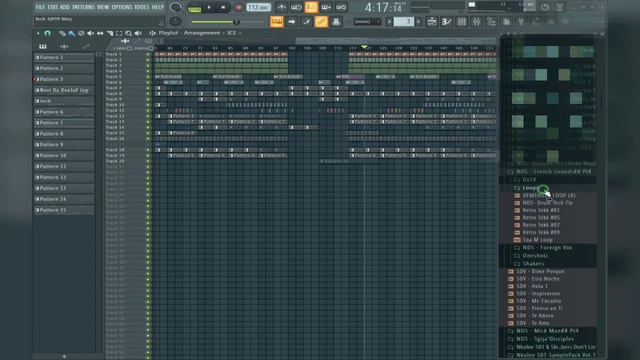Click next pattern plus button
Screen dimensions: 640x360
click(418, 21)
